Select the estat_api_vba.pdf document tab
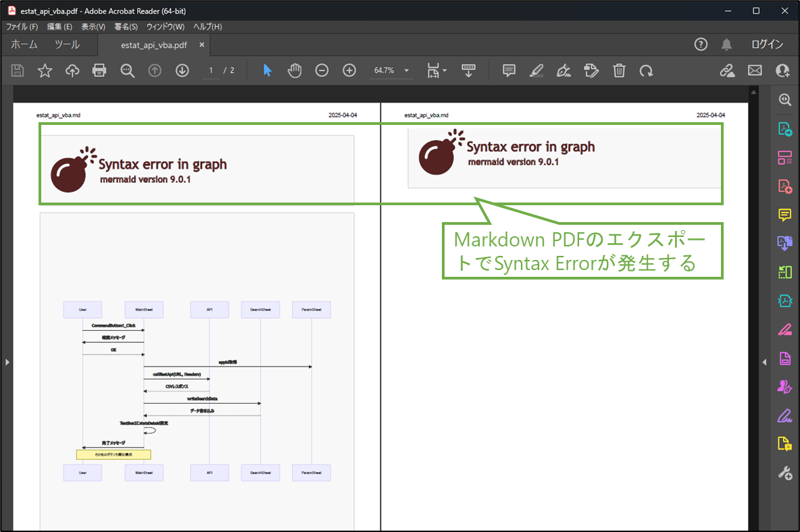 (x=154, y=45)
